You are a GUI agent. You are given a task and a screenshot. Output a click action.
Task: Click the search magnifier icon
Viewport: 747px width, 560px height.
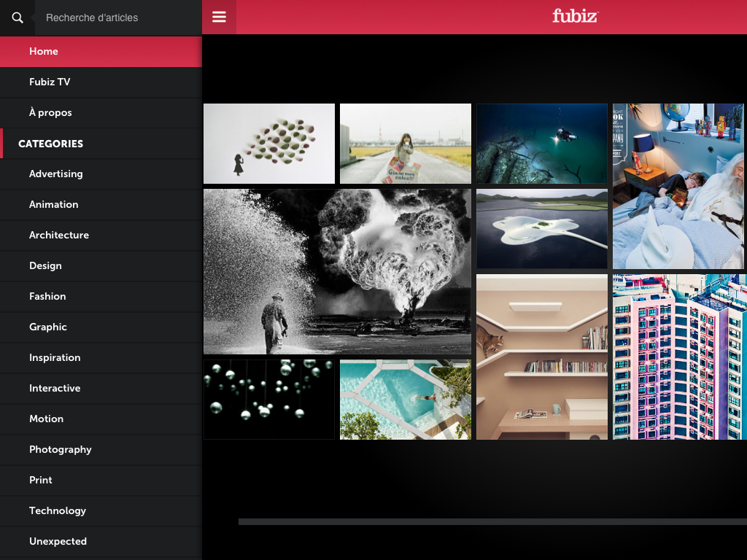[x=18, y=17]
